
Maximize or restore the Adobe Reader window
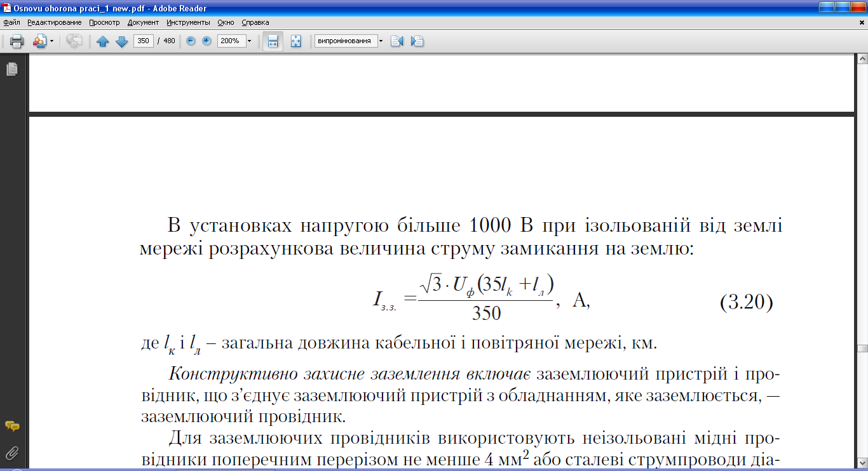(842, 8)
